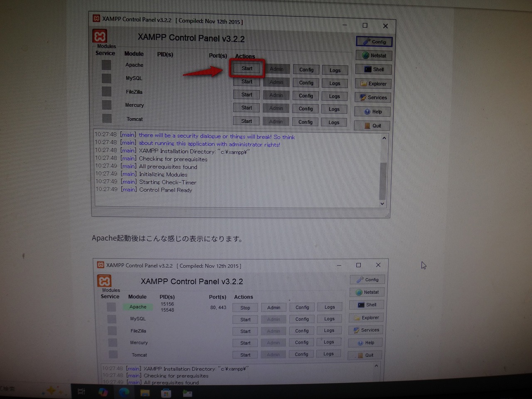Viewport: 532px width, 399px height.
Task: Open the wrench Config button in upper panel
Action: tap(374, 42)
